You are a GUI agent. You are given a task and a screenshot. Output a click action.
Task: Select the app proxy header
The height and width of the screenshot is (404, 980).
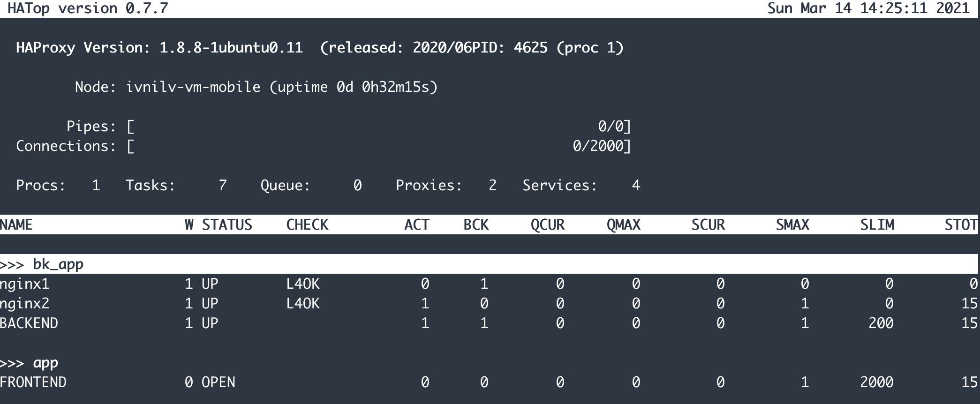[45, 363]
